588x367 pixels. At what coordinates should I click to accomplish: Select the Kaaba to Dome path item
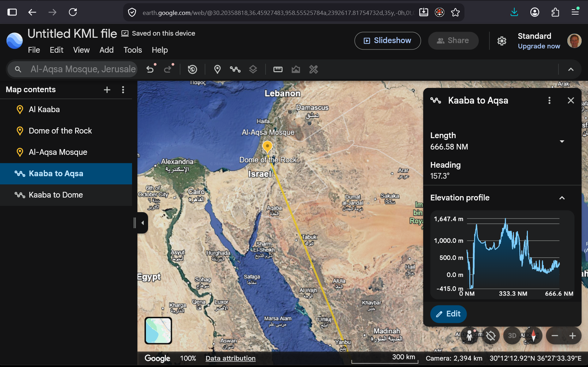pyautogui.click(x=66, y=195)
